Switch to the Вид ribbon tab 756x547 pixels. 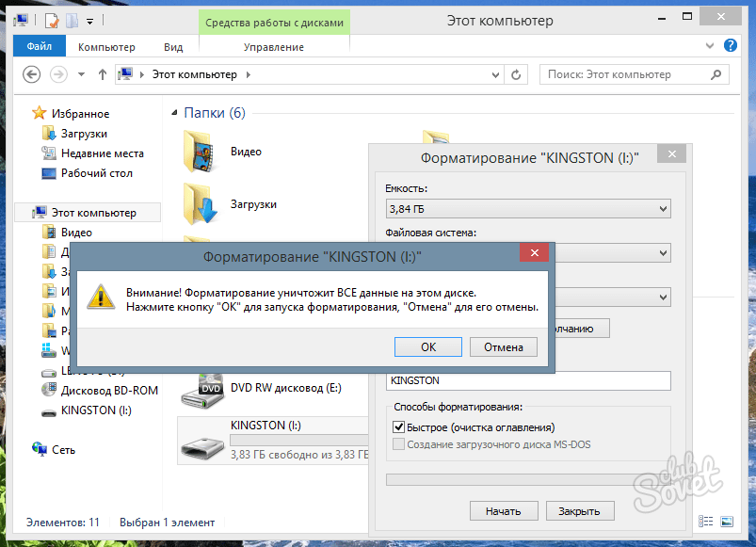point(173,46)
